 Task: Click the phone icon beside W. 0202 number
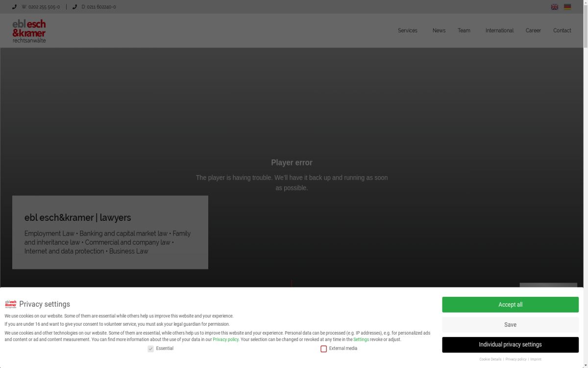14,7
